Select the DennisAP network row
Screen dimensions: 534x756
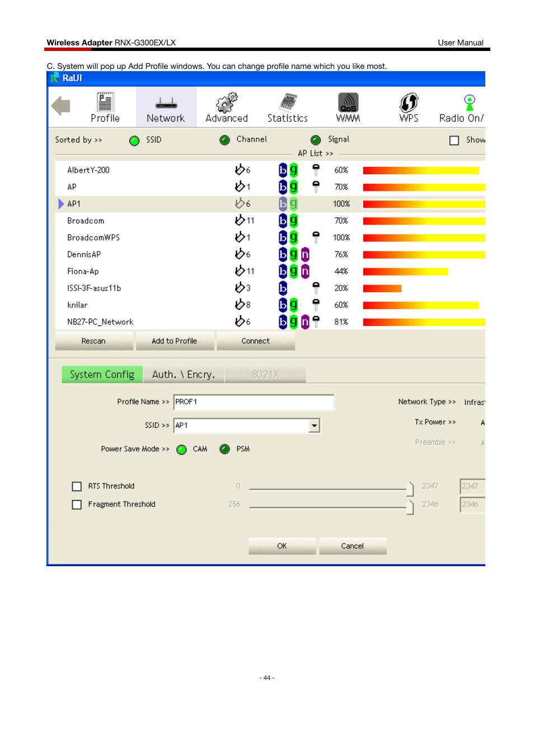[270, 254]
